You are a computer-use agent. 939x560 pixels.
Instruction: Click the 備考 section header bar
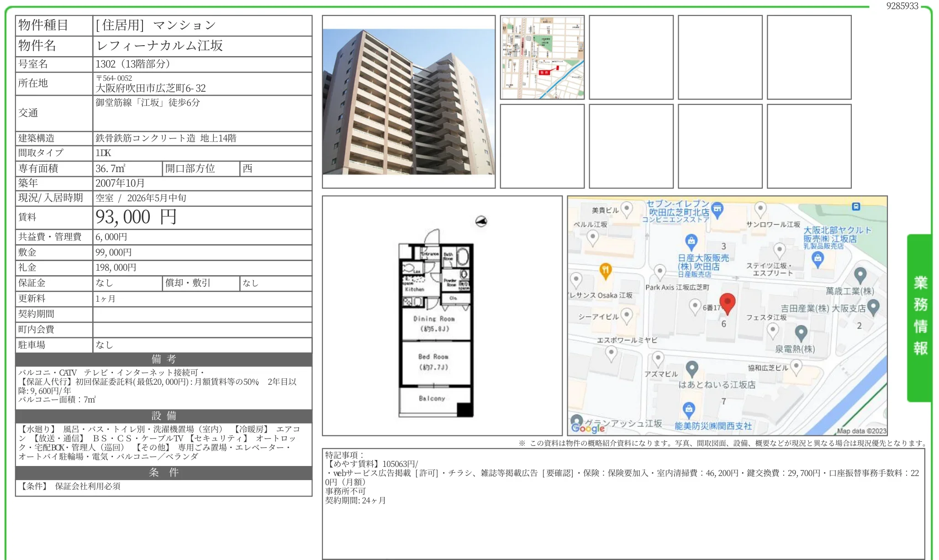164,359
